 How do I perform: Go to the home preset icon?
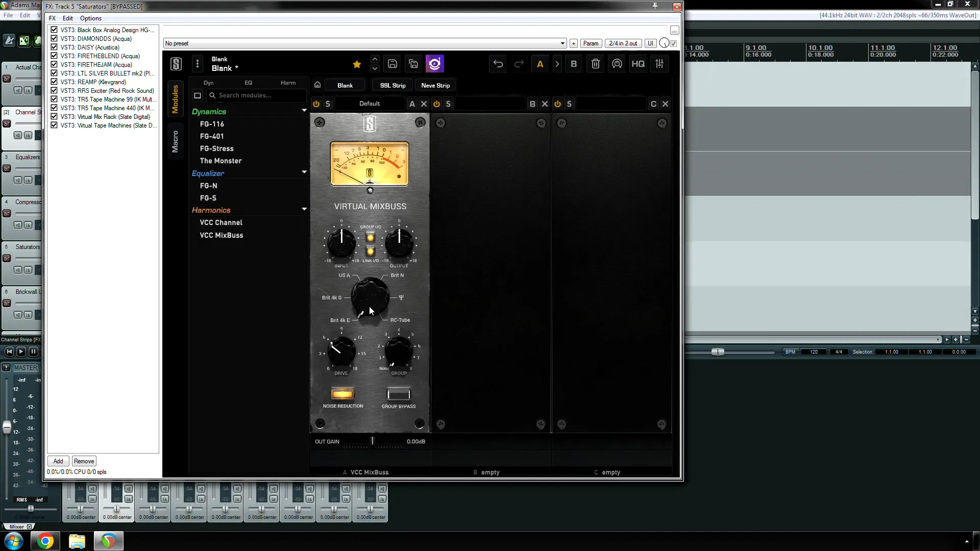tap(317, 85)
